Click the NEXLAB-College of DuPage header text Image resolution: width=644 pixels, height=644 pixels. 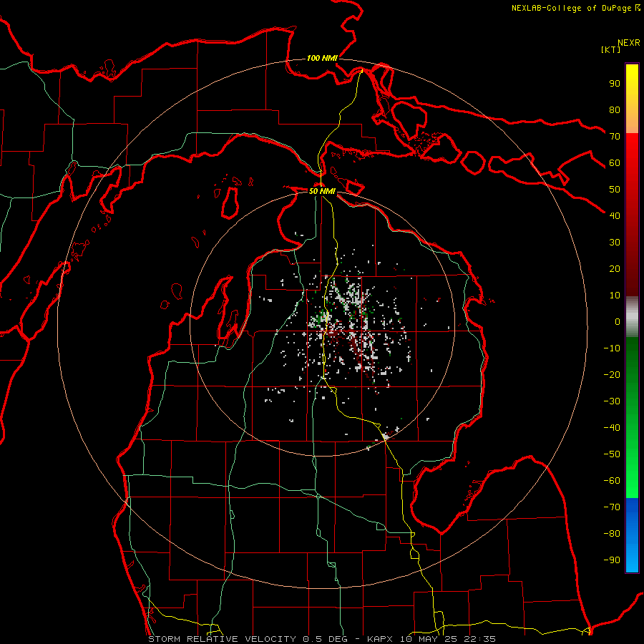pos(571,8)
